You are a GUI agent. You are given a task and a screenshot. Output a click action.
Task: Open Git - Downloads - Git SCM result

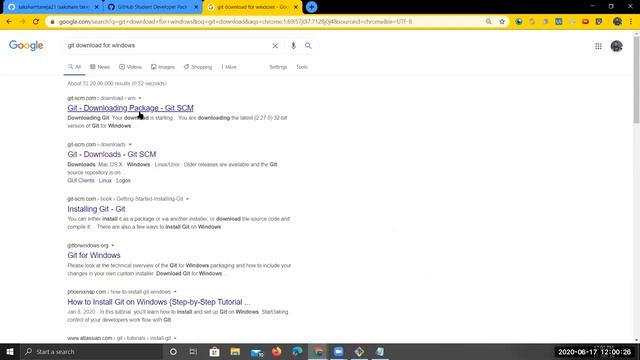tap(111, 154)
